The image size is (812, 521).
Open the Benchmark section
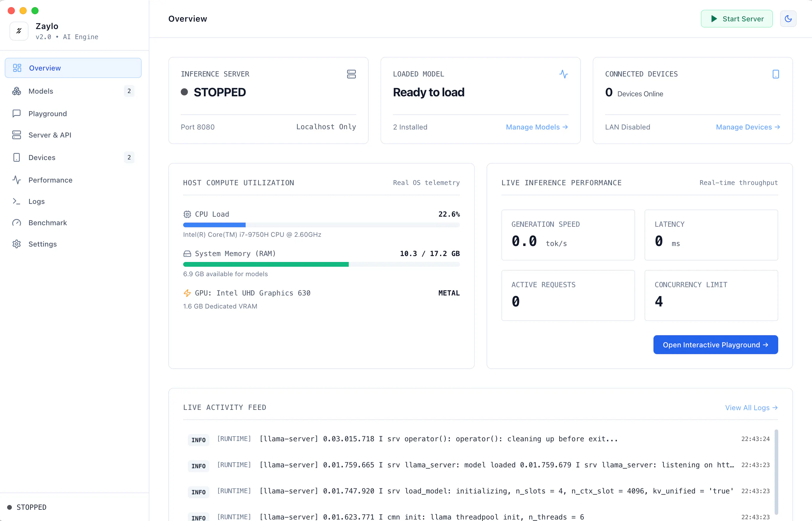pyautogui.click(x=73, y=223)
